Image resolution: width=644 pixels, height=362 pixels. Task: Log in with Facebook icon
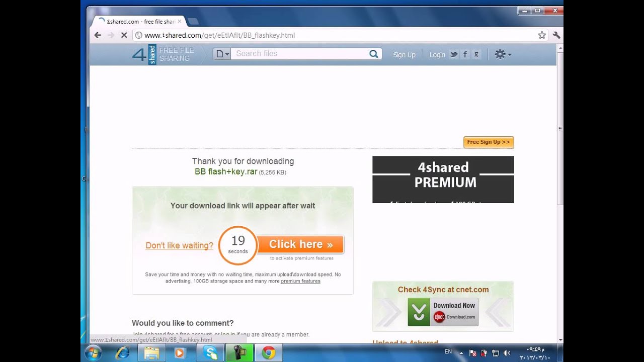point(465,54)
